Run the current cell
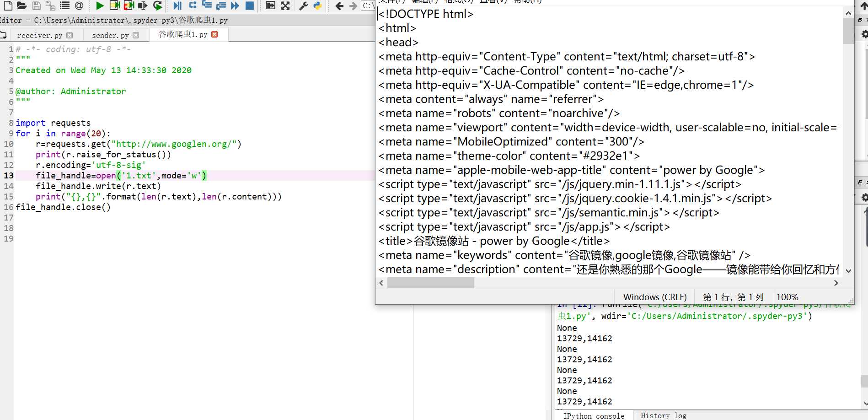 (114, 5)
